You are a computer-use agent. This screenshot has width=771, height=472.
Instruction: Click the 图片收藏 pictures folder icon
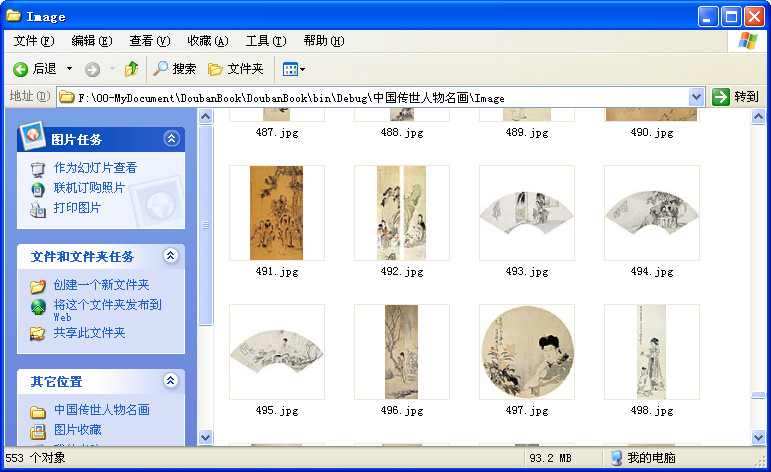(x=38, y=432)
